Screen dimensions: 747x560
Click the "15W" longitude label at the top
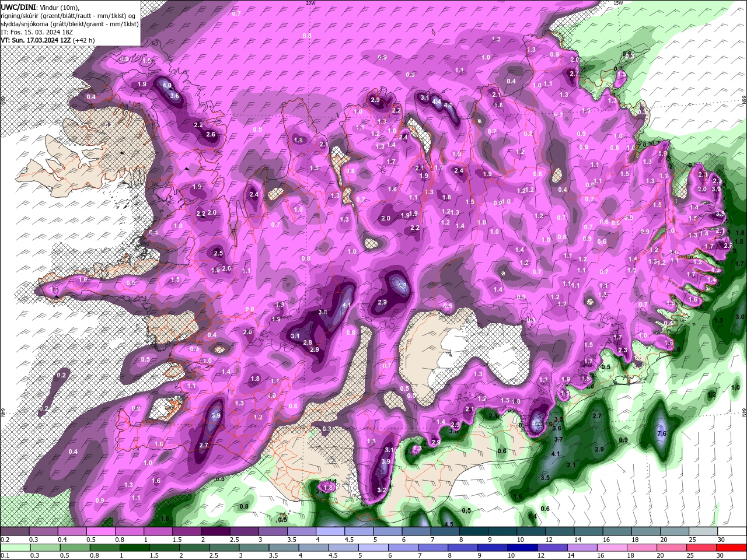618,3
